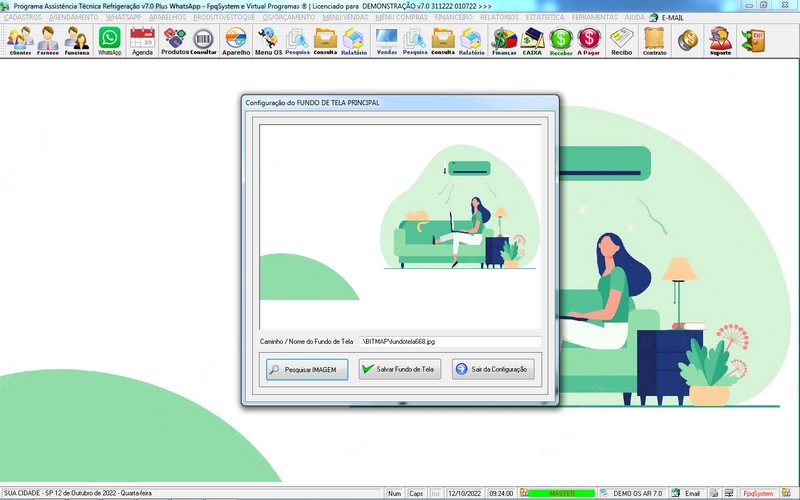Click the Consultar barcode icon
The image size is (800, 500).
[203, 41]
